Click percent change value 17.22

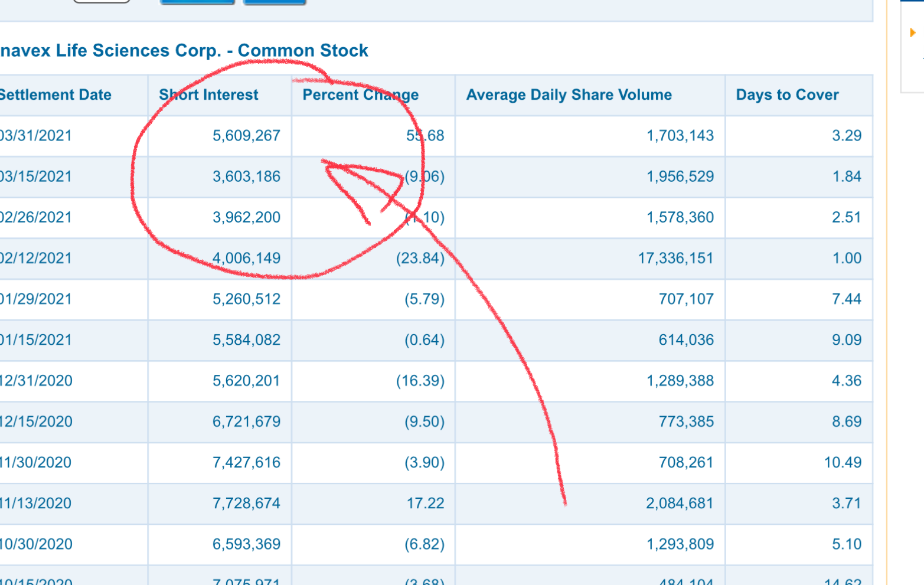point(425,503)
